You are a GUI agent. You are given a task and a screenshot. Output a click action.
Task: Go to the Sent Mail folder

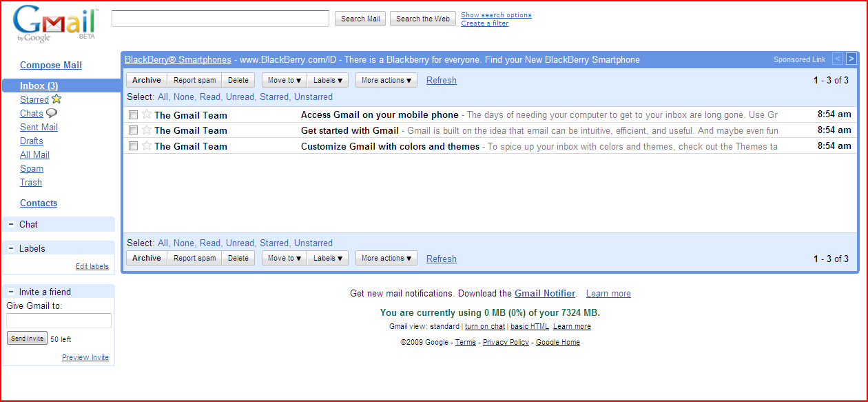click(x=39, y=127)
